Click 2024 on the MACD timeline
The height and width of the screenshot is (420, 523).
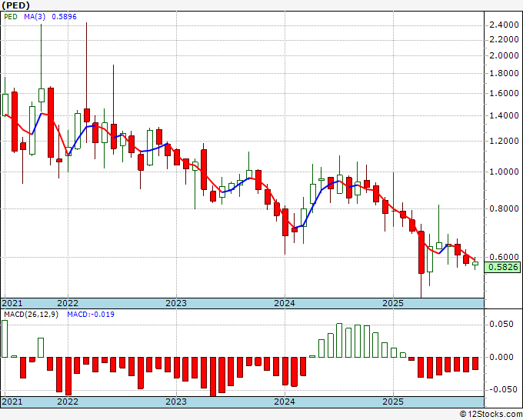(285, 402)
